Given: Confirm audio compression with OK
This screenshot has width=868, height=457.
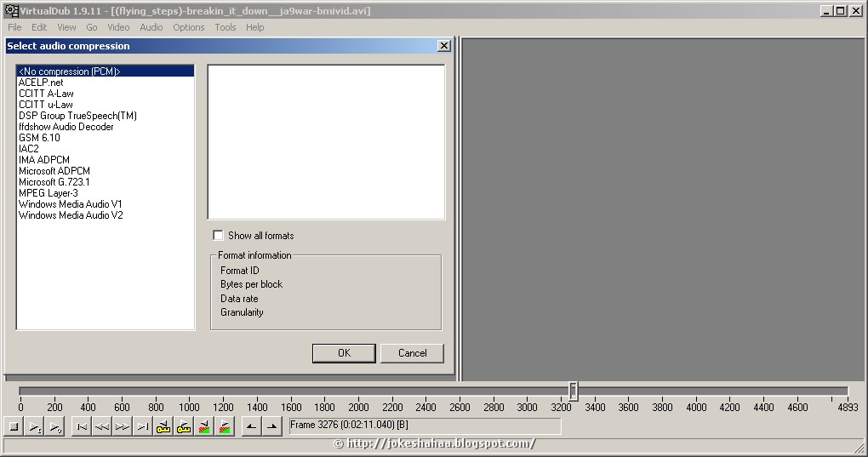Looking at the screenshot, I should tap(344, 353).
